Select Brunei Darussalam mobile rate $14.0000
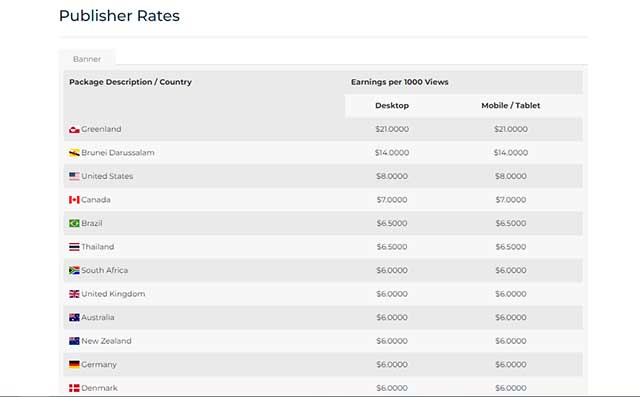Image resolution: width=640 pixels, height=397 pixels. pos(511,153)
